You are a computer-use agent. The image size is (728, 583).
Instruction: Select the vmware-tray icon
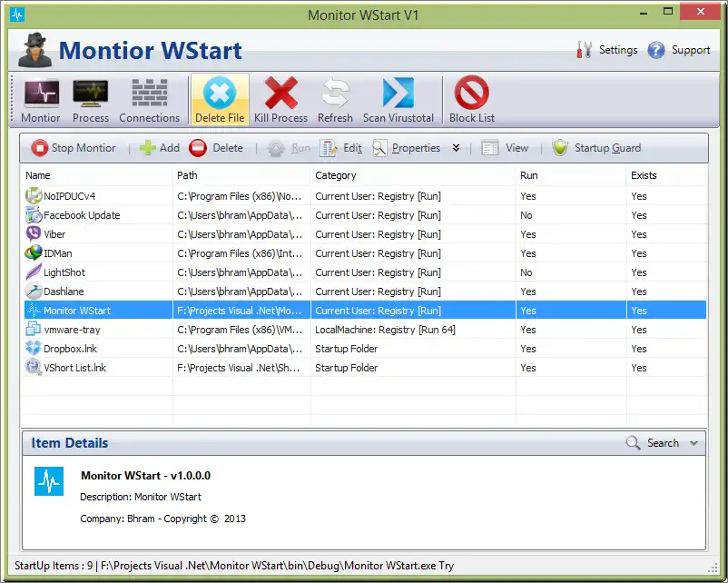(x=34, y=330)
